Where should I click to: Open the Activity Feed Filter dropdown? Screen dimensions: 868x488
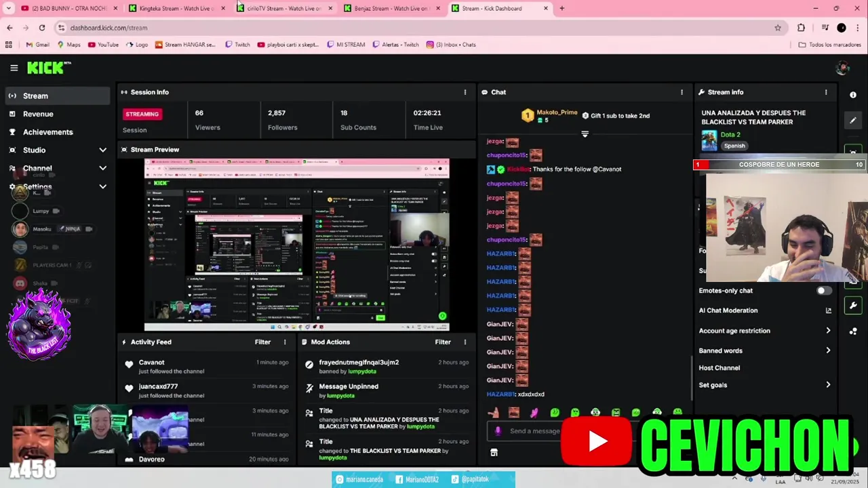pyautogui.click(x=262, y=342)
